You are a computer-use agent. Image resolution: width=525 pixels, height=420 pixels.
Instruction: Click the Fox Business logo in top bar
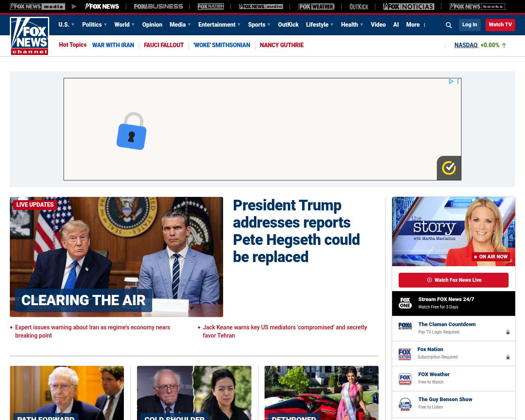tap(158, 7)
